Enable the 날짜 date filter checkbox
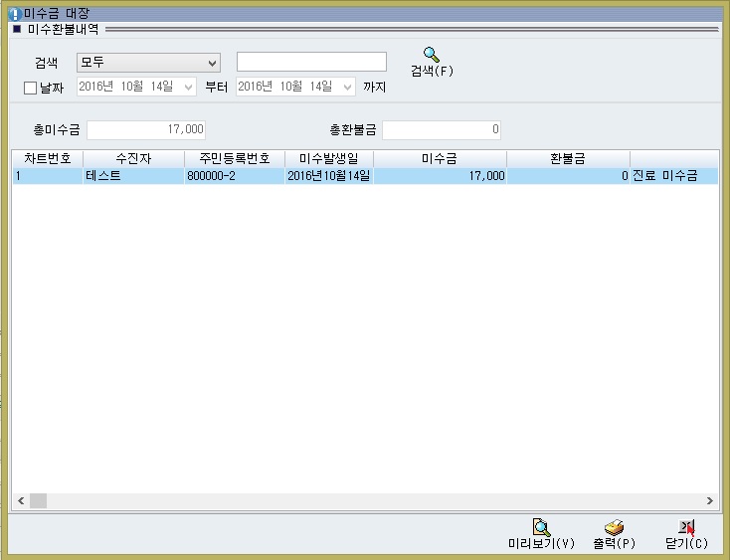 click(x=30, y=88)
